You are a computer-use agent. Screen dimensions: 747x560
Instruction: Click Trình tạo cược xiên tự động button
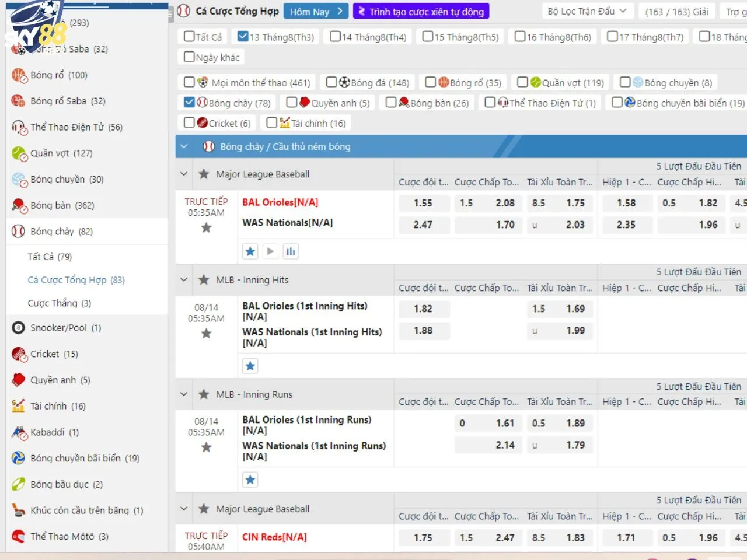[x=421, y=11]
